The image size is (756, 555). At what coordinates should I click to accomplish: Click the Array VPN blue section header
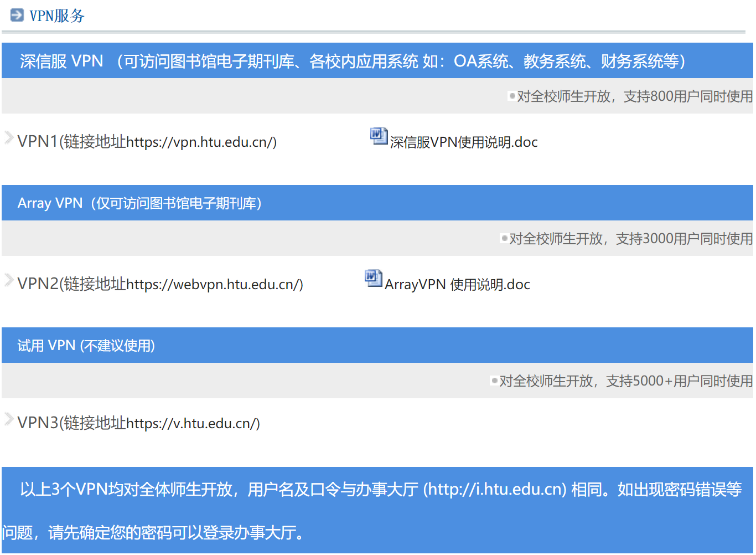point(139,203)
